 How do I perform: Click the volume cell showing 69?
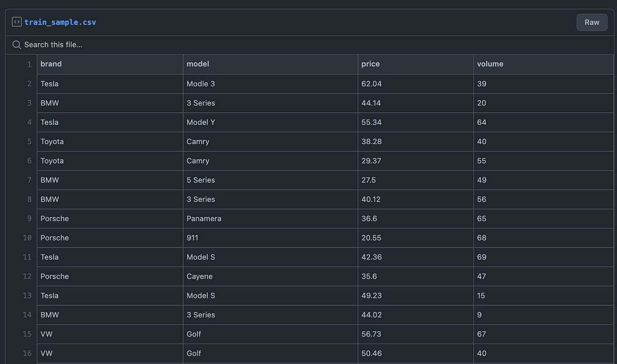pos(543,257)
